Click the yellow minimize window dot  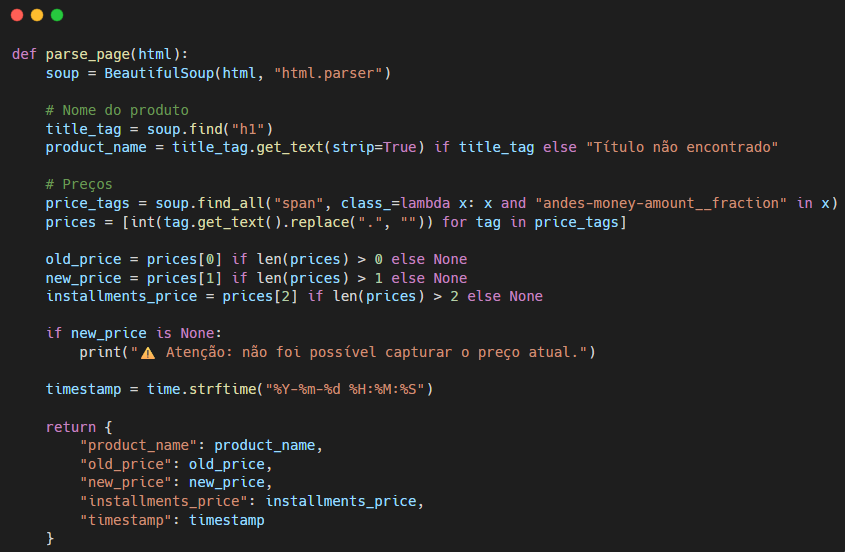point(37,15)
